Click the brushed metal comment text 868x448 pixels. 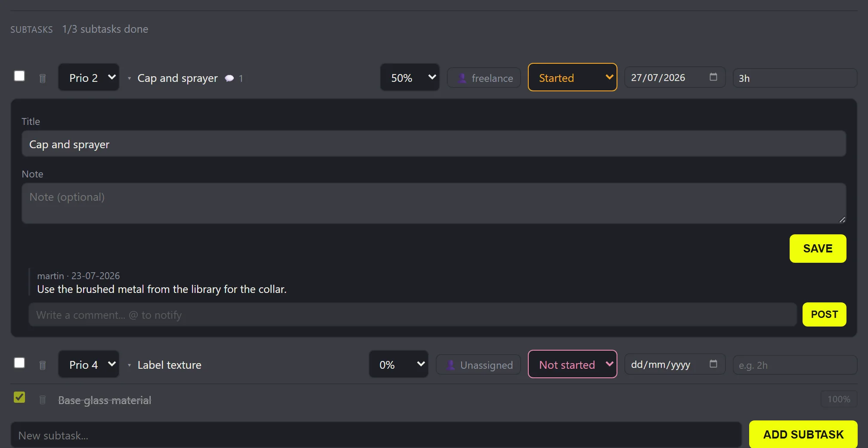tap(161, 289)
